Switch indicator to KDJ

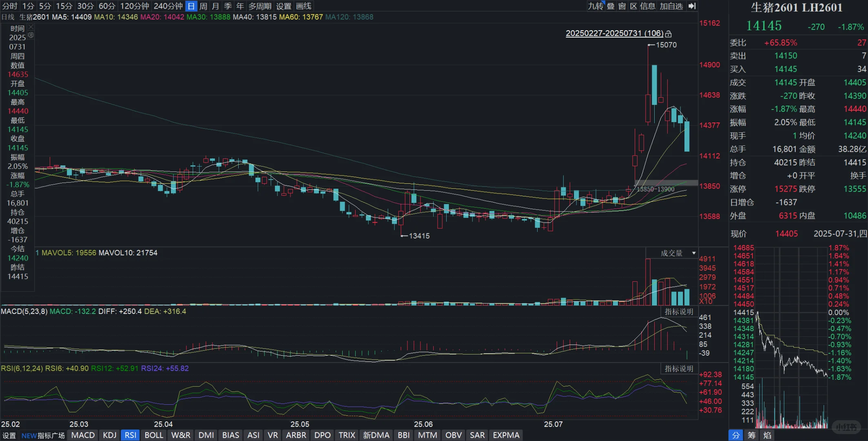click(109, 435)
